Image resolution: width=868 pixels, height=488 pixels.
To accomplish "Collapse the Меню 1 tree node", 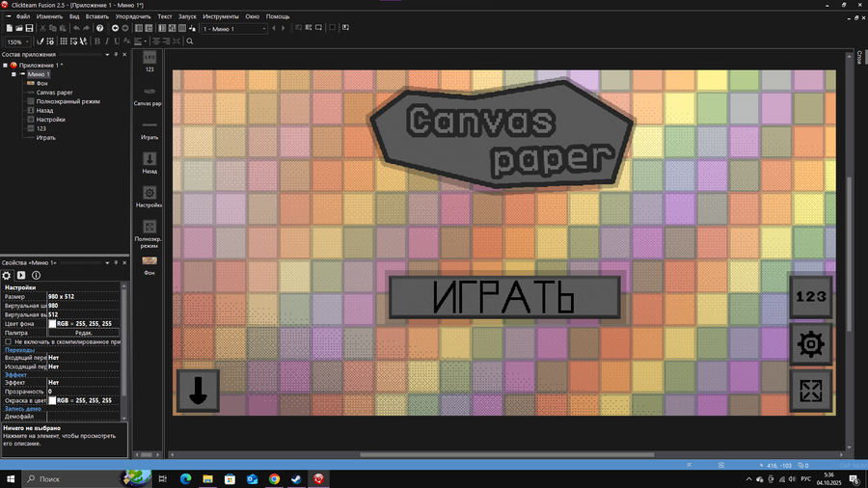I will pos(14,74).
